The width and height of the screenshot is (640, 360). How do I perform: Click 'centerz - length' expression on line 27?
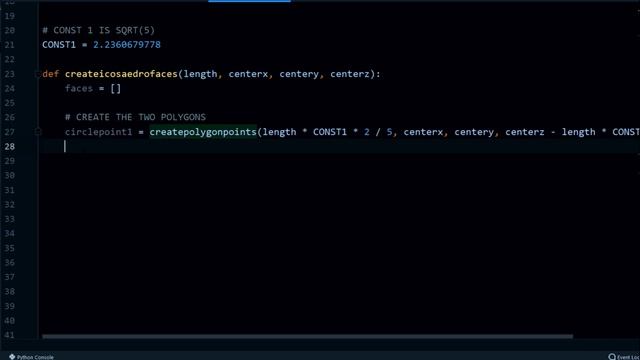coord(550,132)
